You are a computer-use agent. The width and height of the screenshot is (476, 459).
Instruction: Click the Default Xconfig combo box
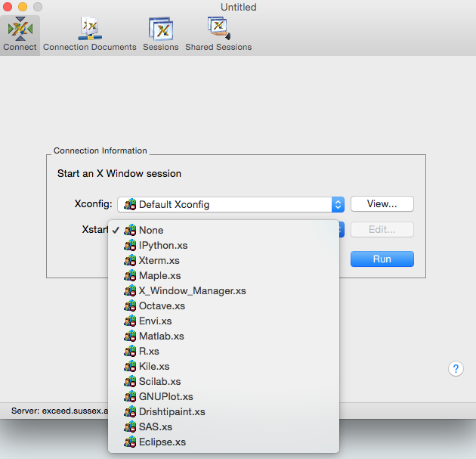[230, 204]
